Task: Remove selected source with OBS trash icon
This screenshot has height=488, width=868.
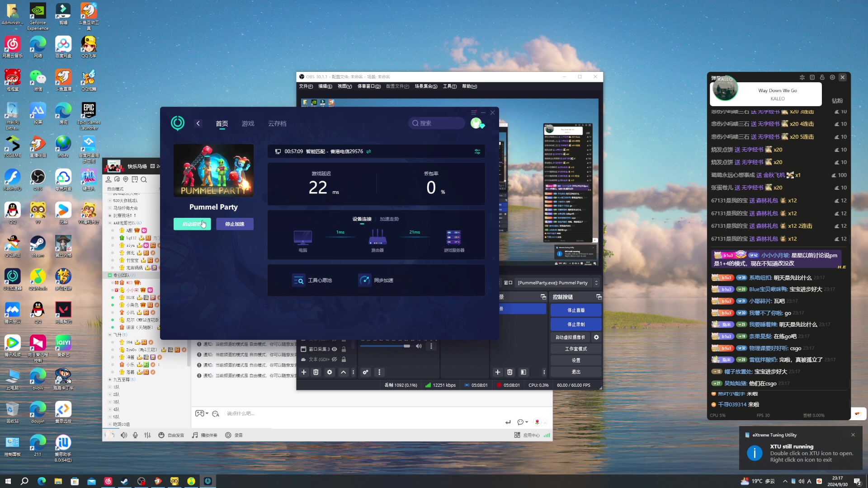Action: pyautogui.click(x=316, y=372)
